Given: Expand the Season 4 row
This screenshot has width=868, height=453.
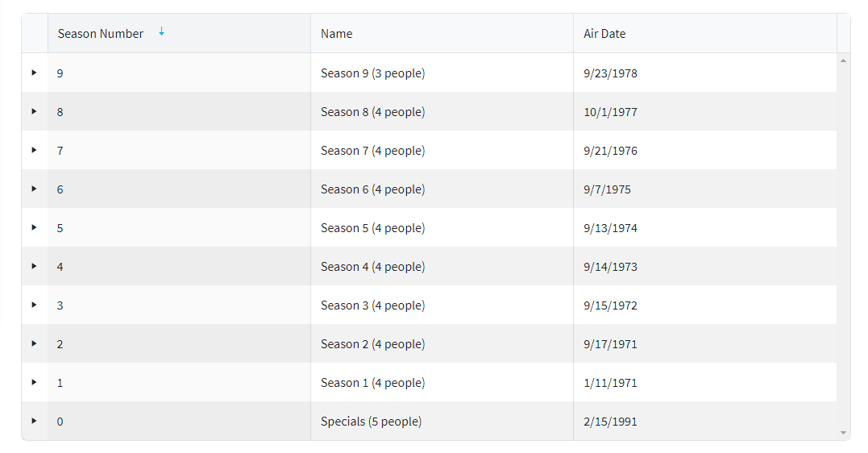Looking at the screenshot, I should coord(34,266).
